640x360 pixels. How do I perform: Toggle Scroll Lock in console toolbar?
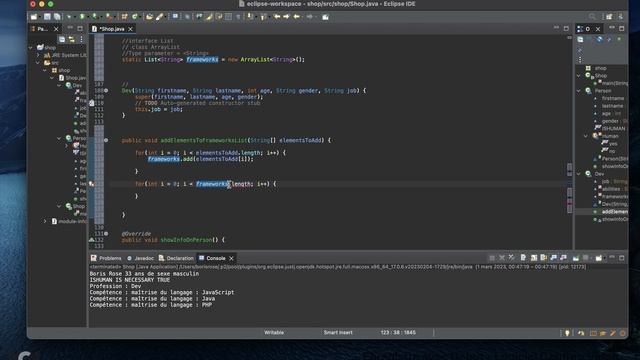pos(533,258)
